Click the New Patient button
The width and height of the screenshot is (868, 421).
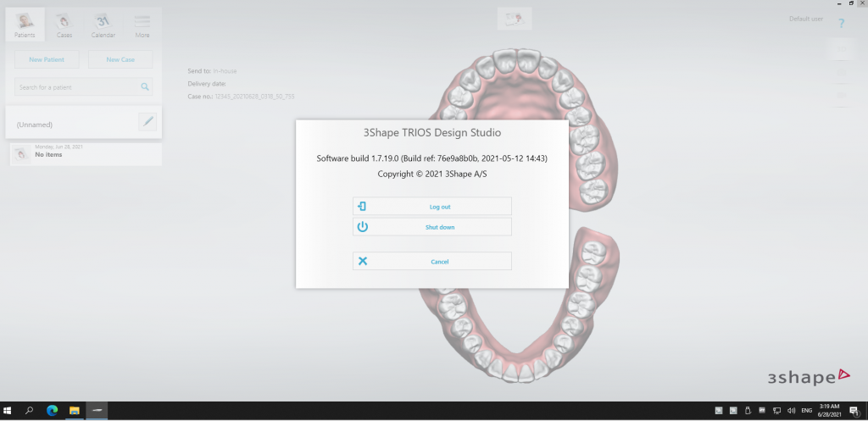(x=47, y=59)
